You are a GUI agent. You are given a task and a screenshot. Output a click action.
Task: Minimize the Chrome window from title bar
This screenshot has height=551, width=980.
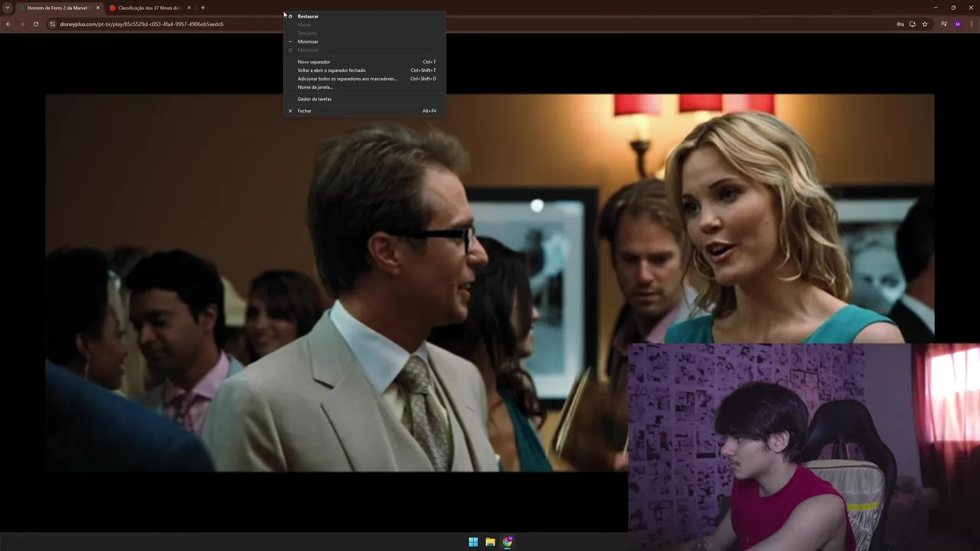936,8
